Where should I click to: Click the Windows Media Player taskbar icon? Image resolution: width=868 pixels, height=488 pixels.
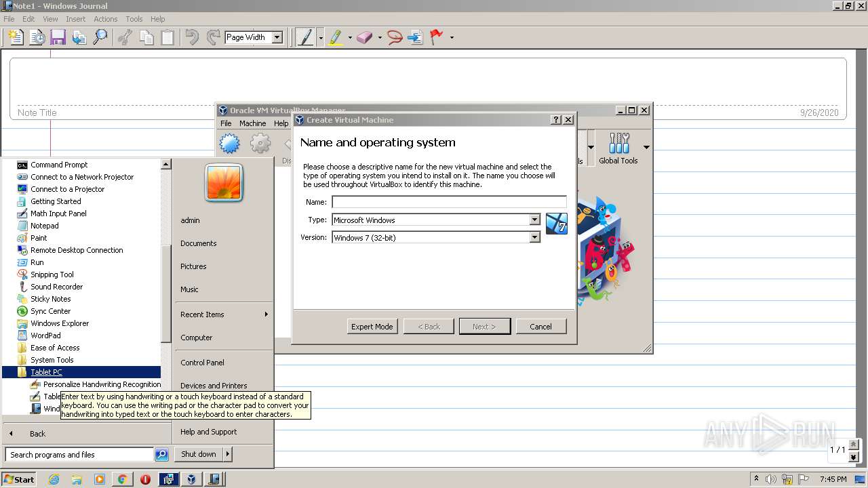[x=100, y=479]
